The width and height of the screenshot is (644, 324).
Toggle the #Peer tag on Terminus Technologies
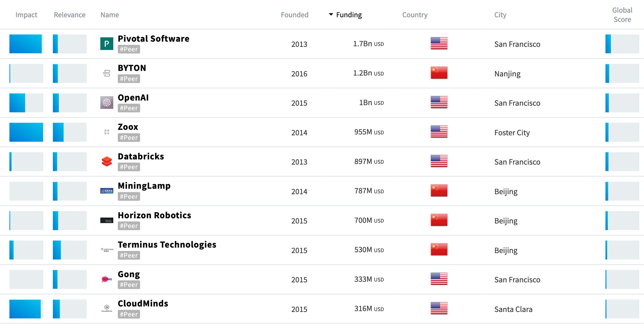coord(129,255)
